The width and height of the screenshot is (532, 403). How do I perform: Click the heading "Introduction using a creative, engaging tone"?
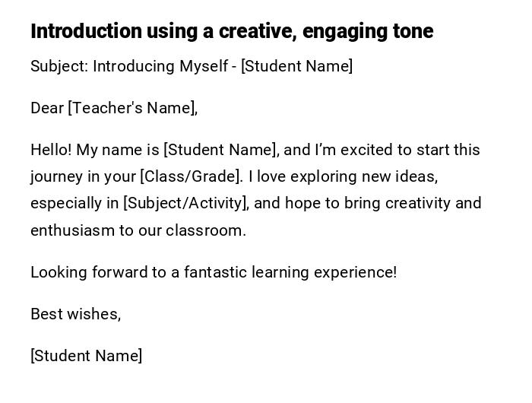coord(232,31)
